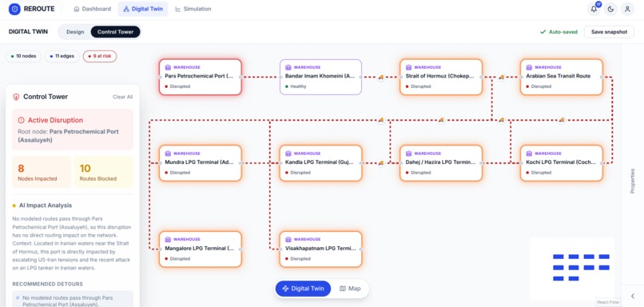Click warehouse icon on Dahej / Hazira node
Image resolution: width=644 pixels, height=307 pixels.
click(x=408, y=153)
